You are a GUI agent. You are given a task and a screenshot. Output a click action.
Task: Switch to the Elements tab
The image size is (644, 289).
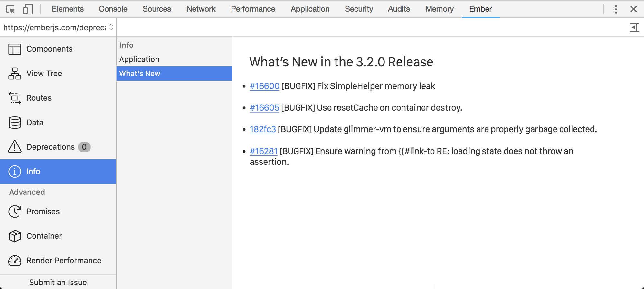pos(68,9)
